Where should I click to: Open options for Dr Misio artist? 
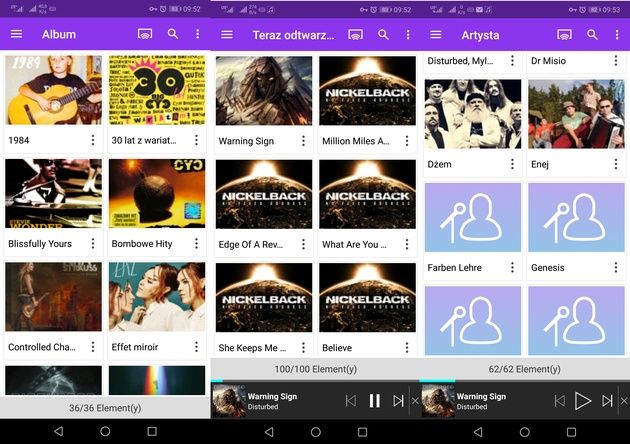(x=616, y=61)
